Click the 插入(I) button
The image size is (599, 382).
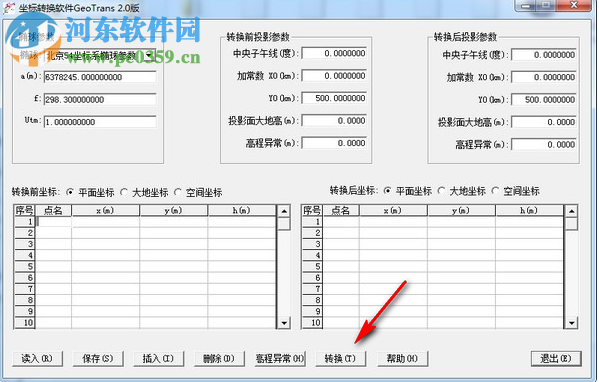pos(158,358)
